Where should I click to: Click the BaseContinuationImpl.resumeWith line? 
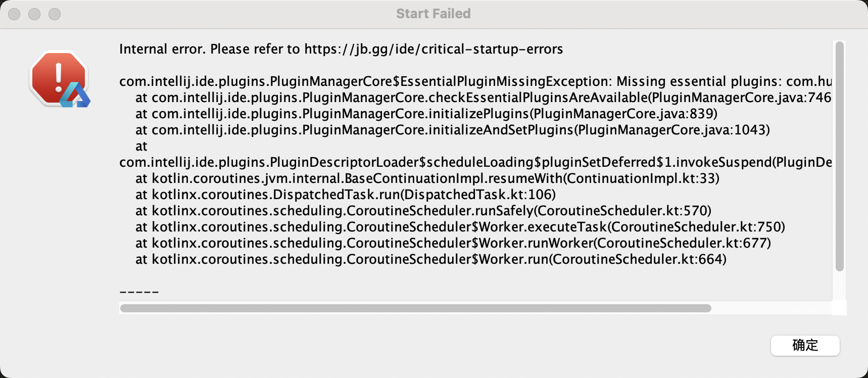point(427,178)
